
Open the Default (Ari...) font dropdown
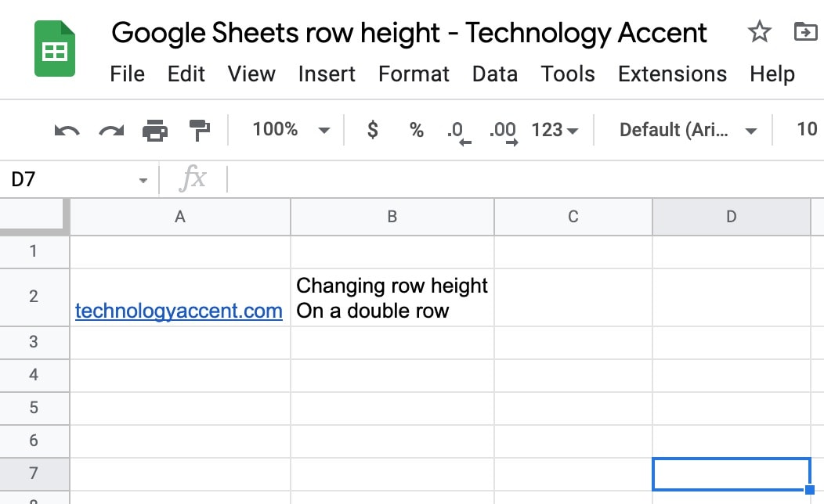(x=688, y=130)
